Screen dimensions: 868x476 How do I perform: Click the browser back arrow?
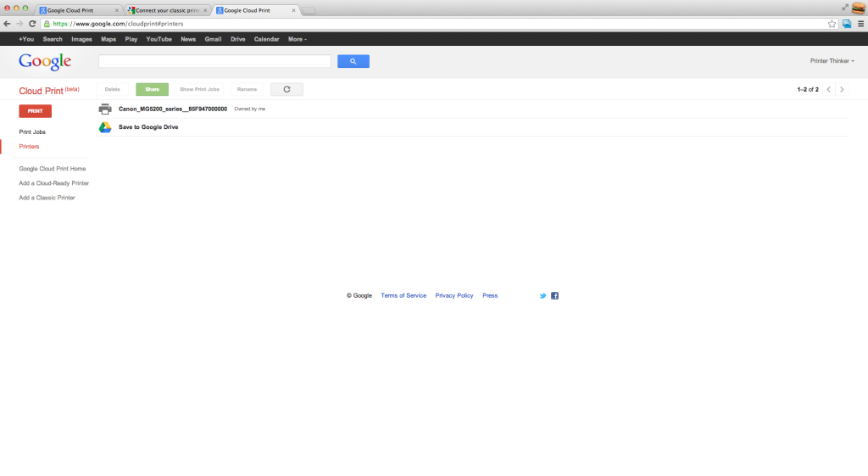(x=7, y=24)
